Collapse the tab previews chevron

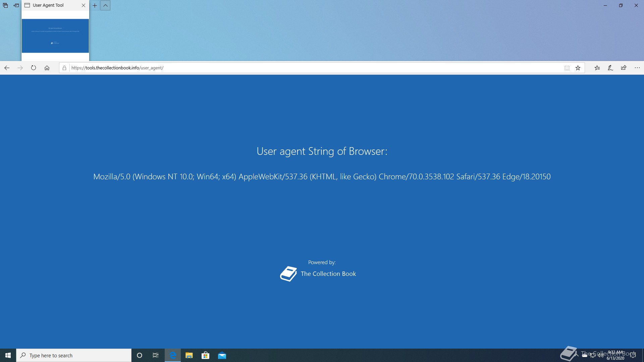point(105,5)
